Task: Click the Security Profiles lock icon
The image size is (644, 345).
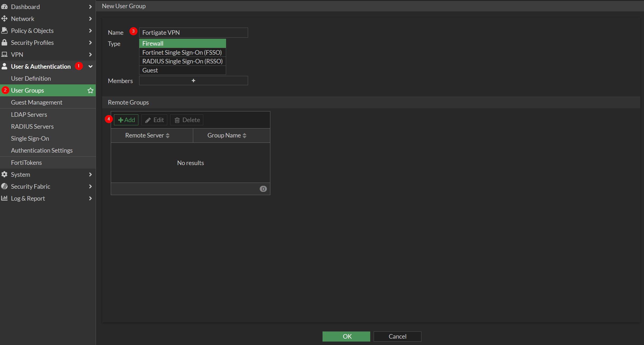Action: (5, 42)
